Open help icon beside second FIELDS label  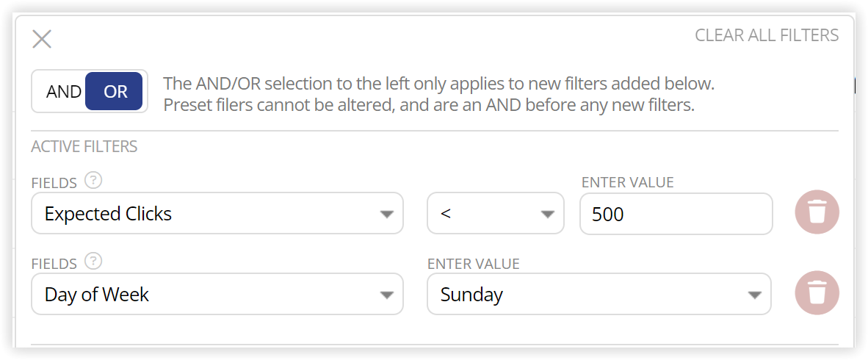point(94,262)
